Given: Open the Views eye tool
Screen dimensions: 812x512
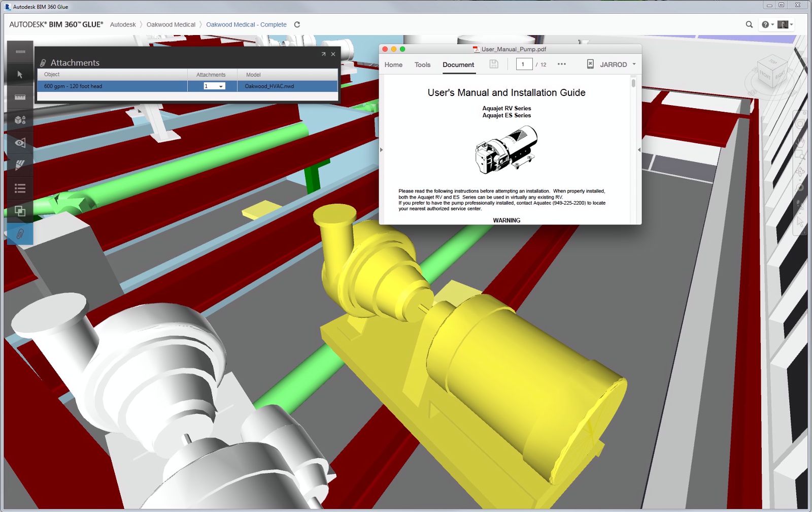Looking at the screenshot, I should pos(20,143).
